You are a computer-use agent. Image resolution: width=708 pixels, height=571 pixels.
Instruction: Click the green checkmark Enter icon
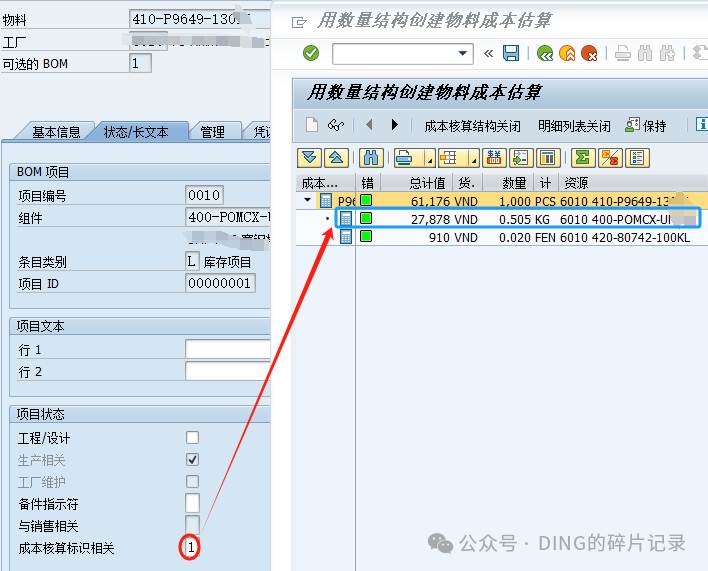311,53
